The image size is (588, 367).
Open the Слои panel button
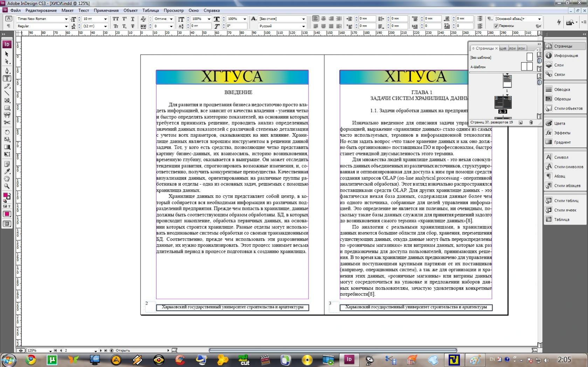click(x=565, y=65)
